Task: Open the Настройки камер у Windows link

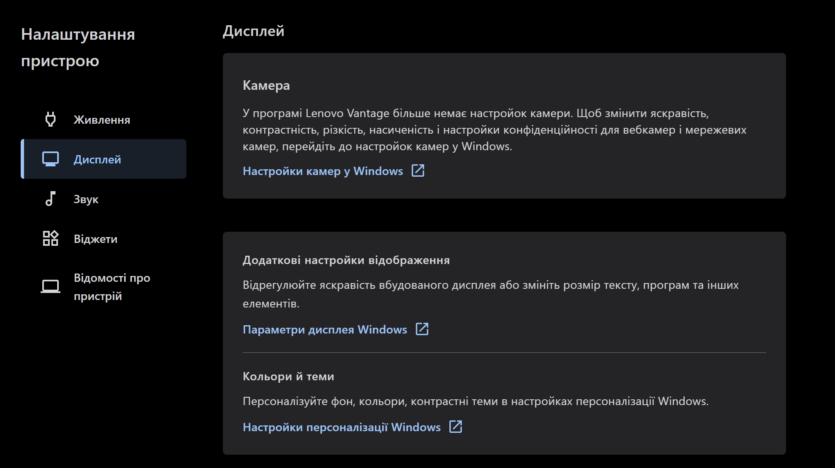Action: point(323,171)
